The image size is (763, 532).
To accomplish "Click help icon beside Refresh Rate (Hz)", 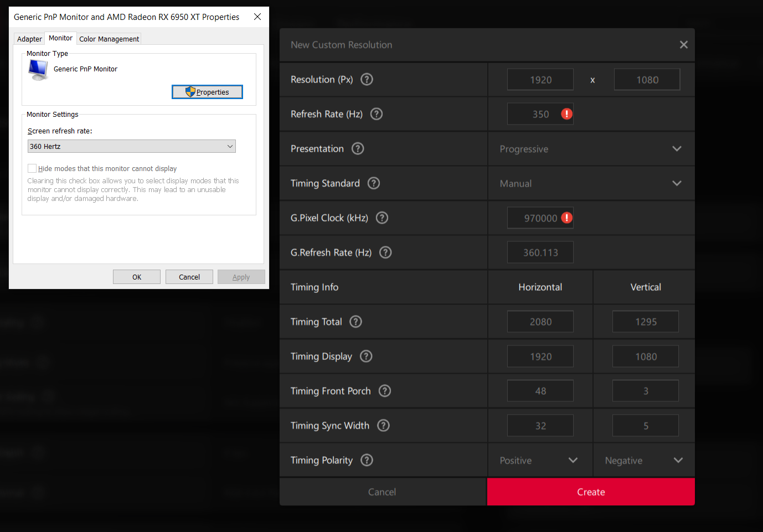I will pyautogui.click(x=377, y=114).
